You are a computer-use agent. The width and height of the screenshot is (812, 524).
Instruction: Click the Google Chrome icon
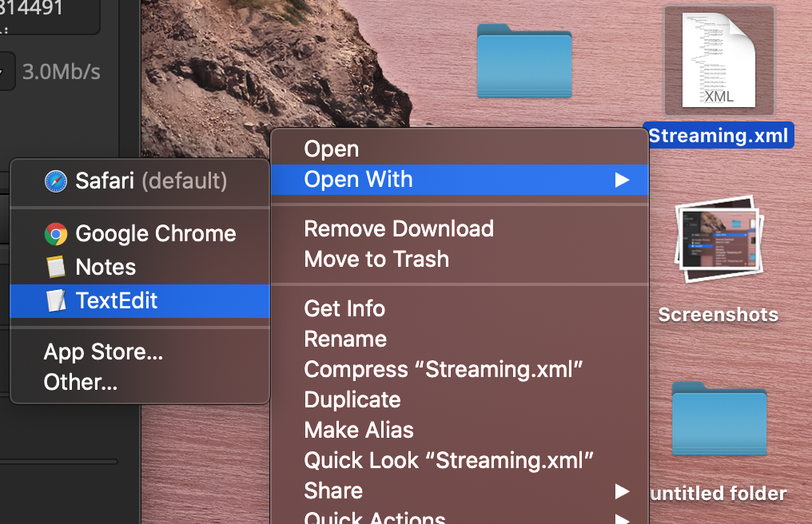[x=55, y=234]
